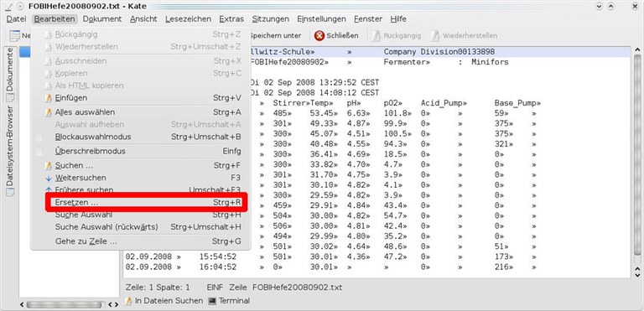Open the Dateisystem-Browser side tab
This screenshot has width=644, height=311.
coord(10,151)
